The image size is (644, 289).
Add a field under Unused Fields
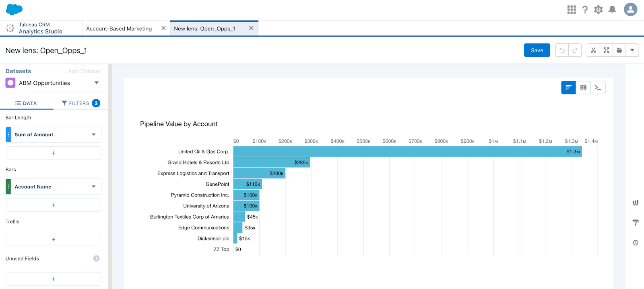(x=54, y=279)
